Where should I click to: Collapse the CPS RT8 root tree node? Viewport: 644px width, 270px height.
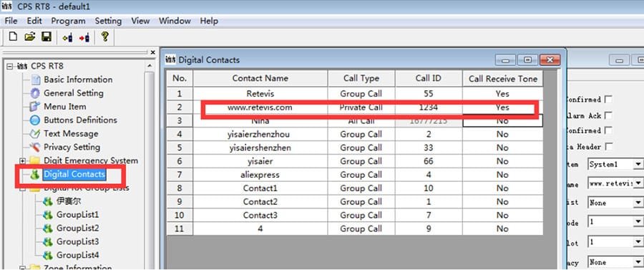pyautogui.click(x=10, y=66)
